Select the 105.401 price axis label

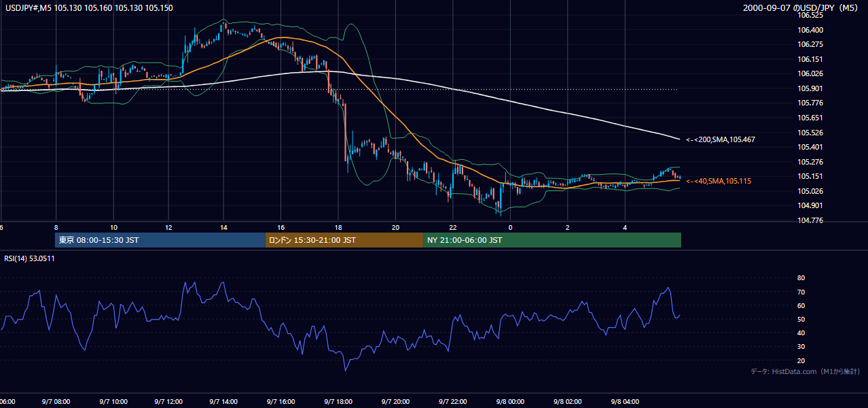point(810,147)
